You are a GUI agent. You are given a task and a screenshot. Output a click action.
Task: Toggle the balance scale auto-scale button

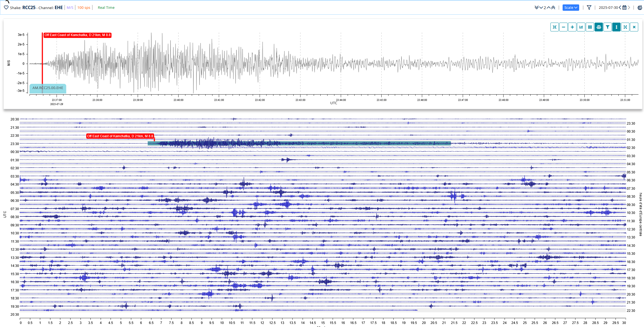(x=598, y=27)
